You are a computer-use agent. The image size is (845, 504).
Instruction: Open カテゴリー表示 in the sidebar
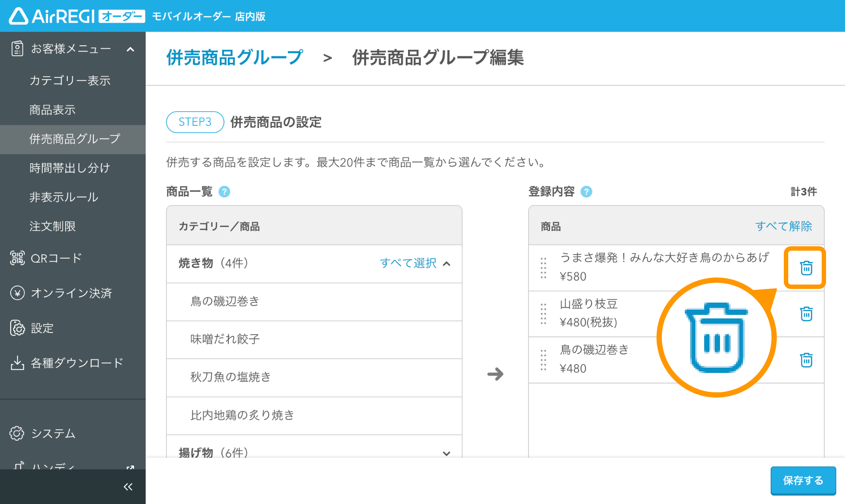(x=70, y=80)
